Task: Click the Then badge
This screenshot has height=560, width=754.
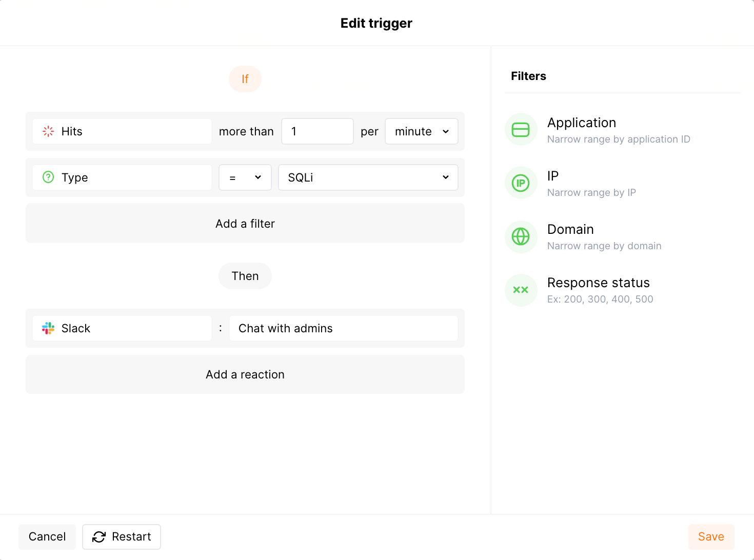Action: pyautogui.click(x=245, y=276)
